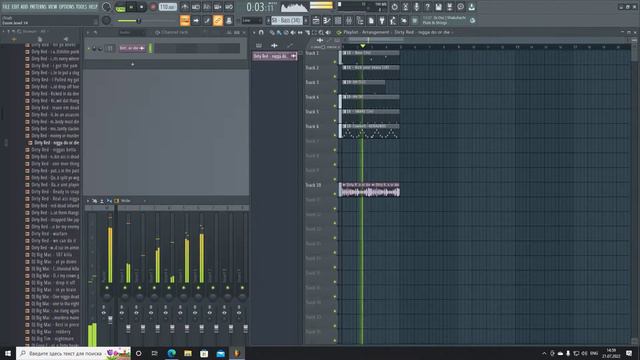Select the Slip tool in playlist toolbar
Image resolution: width=640 pixels, height=360 pixels.
pyautogui.click(x=300, y=33)
